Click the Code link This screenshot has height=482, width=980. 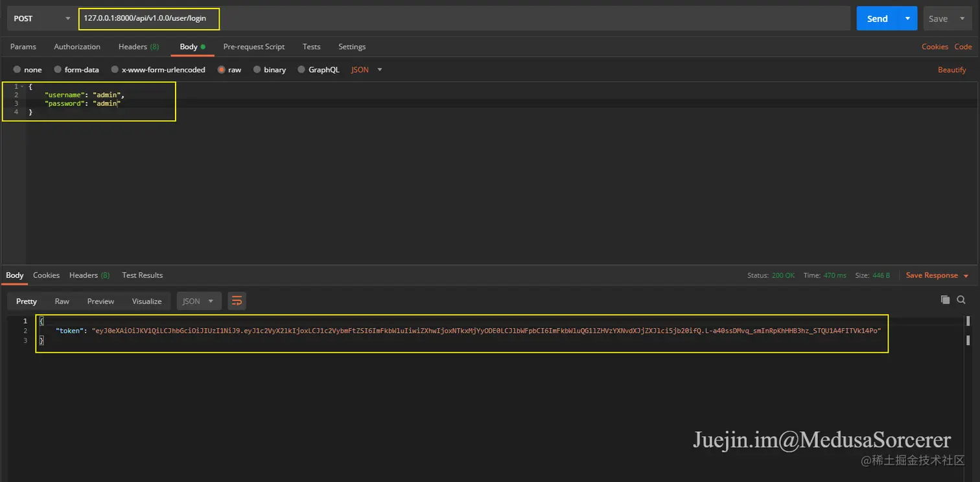tap(963, 47)
